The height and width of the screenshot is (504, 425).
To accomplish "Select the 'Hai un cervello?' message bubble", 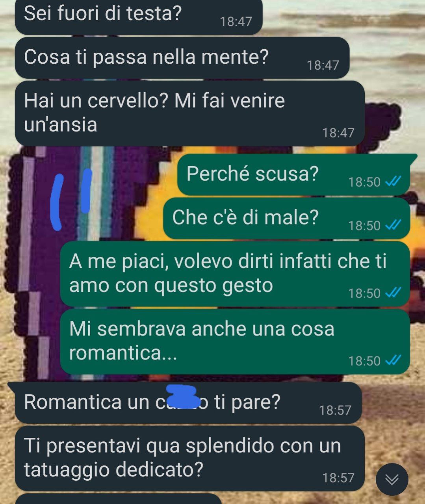I will pos(189,113).
